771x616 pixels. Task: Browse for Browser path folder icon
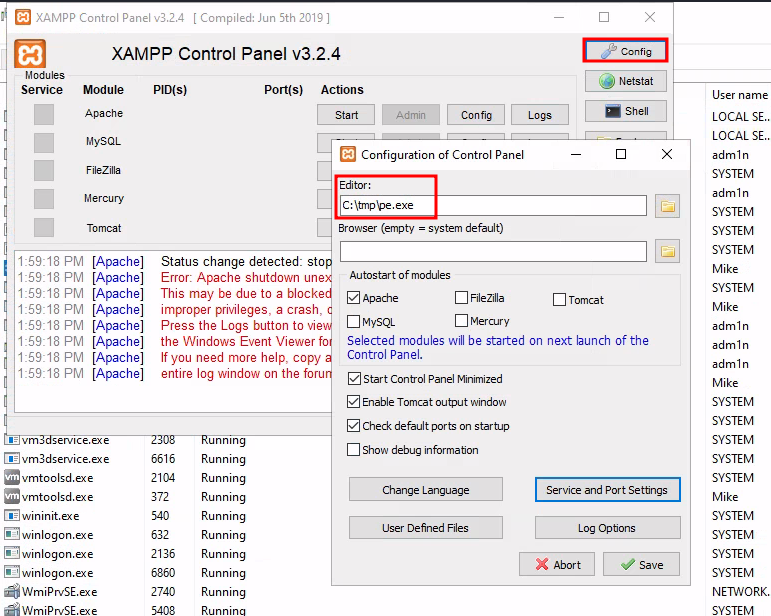click(667, 251)
